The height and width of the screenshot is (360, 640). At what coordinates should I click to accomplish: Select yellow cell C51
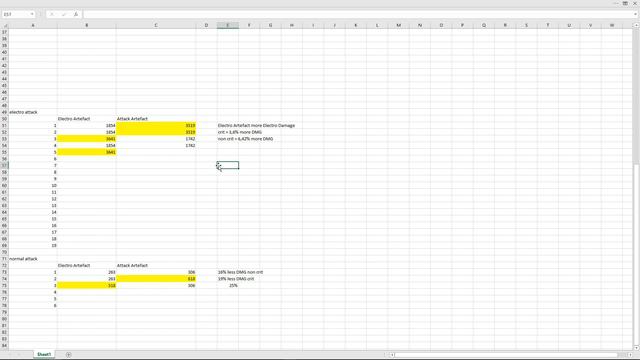click(x=156, y=125)
